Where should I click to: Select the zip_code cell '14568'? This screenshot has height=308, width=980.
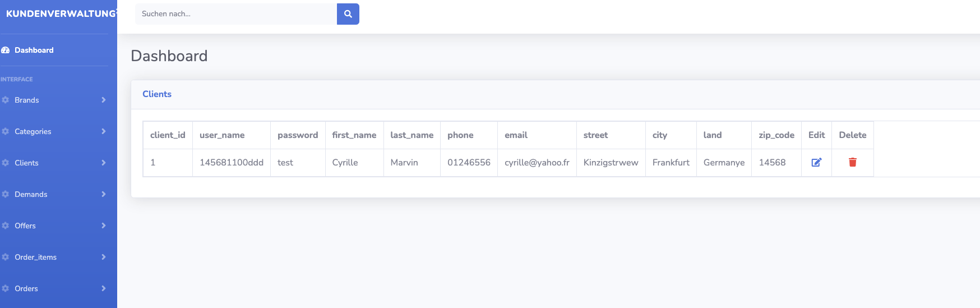tap(776, 163)
